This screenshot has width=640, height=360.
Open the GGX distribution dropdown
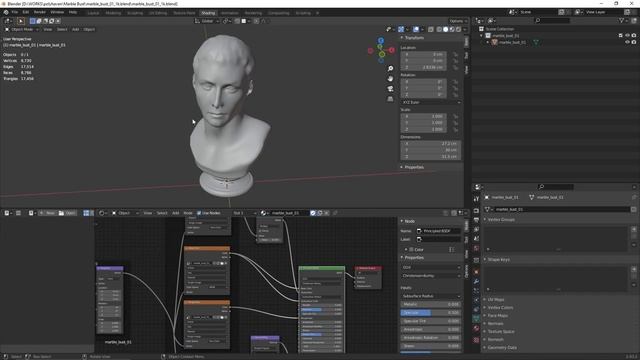point(431,267)
